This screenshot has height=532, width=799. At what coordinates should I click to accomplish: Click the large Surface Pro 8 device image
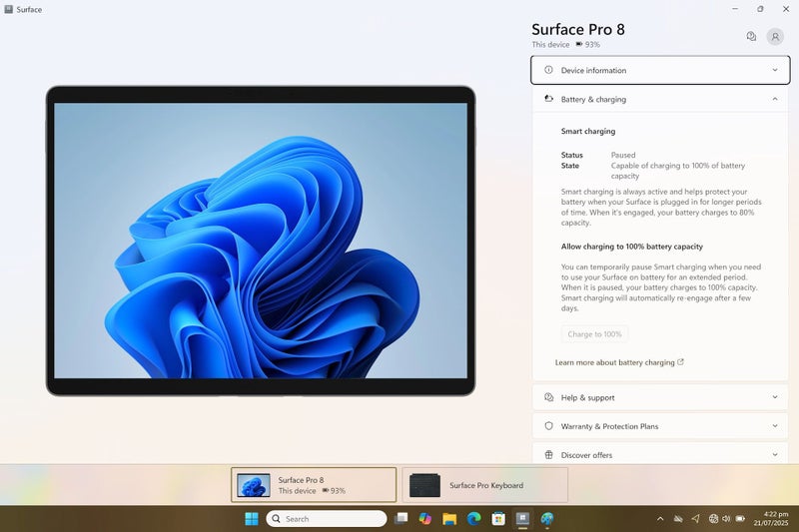(261, 241)
